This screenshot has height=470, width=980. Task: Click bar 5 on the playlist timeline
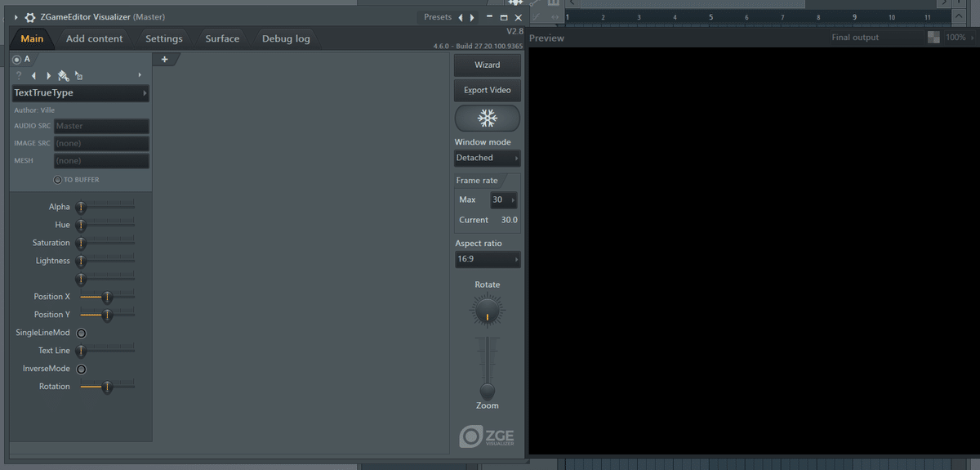click(x=710, y=17)
